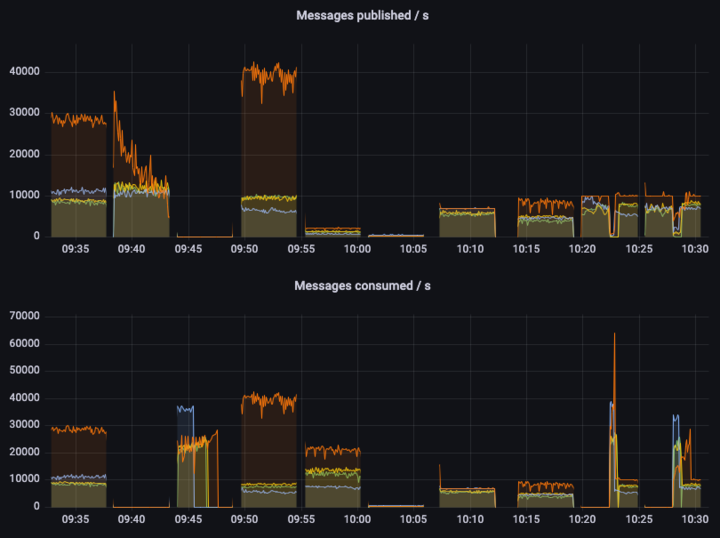This screenshot has width=720, height=538.
Task: Click the tallest orange spike in consumed chart
Action: coord(614,336)
